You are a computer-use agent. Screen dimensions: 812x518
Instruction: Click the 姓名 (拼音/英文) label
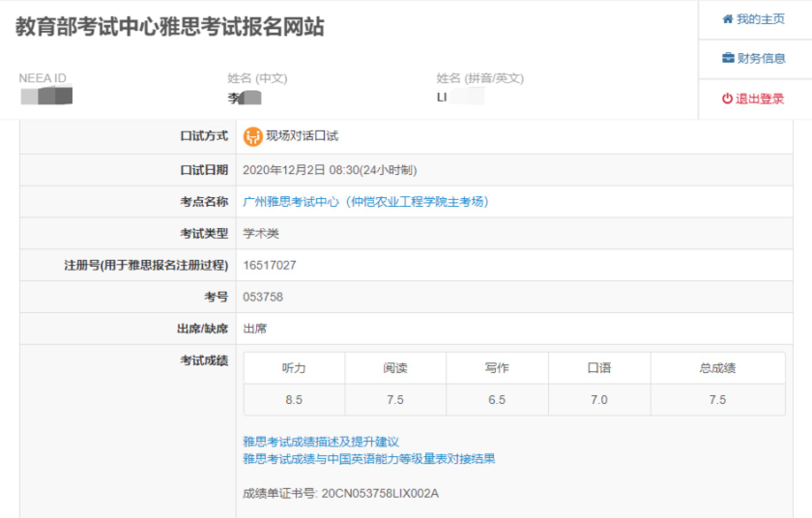point(480,78)
